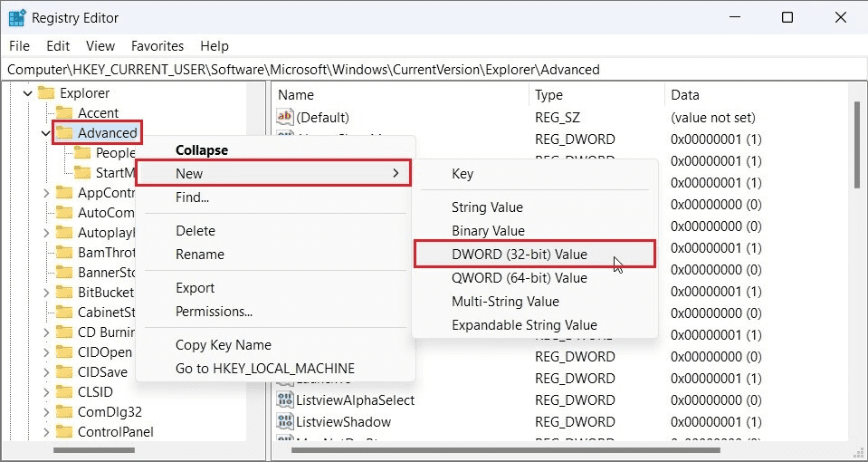Click the BannerStore folder icon
868x462 pixels.
[64, 272]
